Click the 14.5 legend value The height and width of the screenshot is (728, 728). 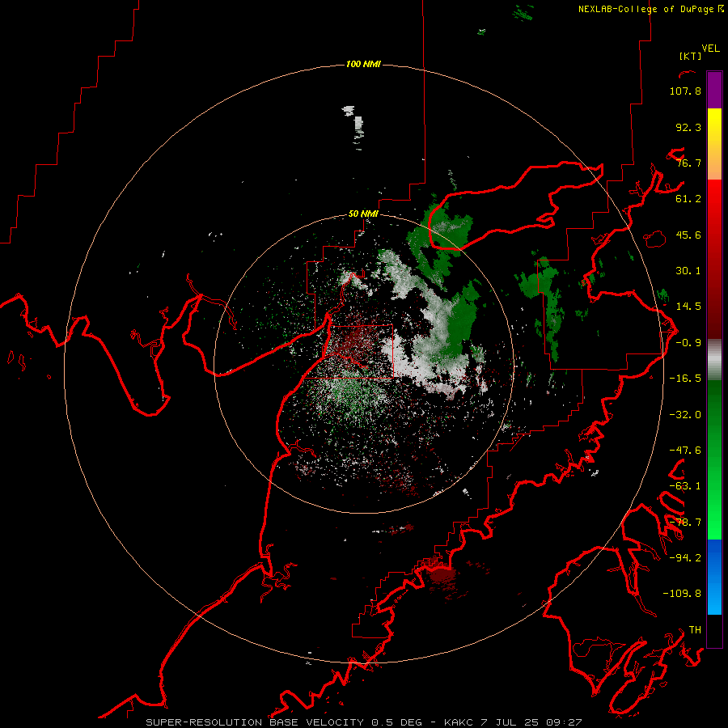(x=688, y=307)
